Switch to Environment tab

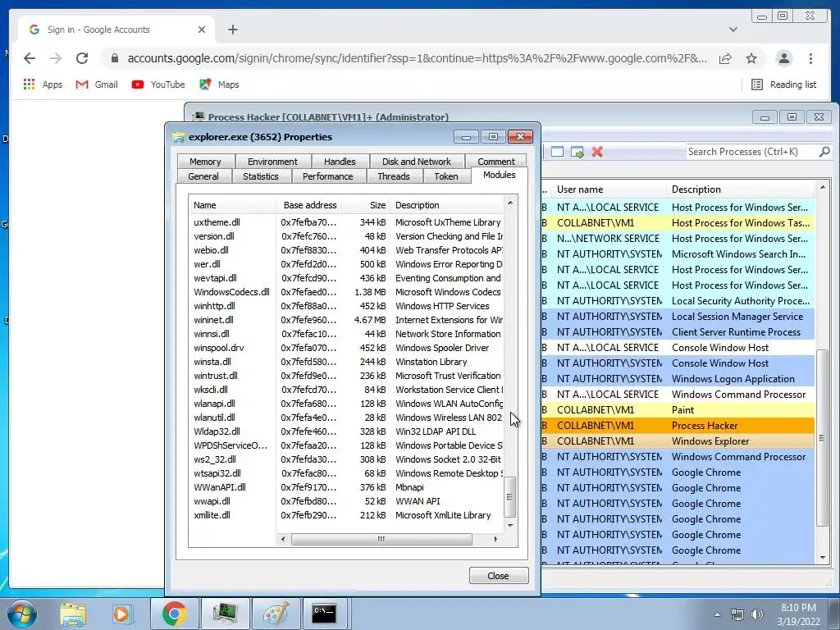click(272, 162)
